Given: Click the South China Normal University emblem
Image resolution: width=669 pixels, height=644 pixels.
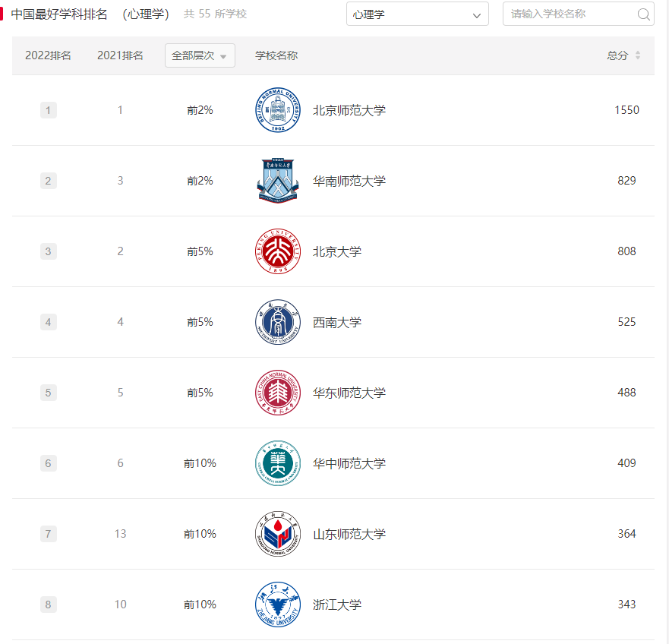Looking at the screenshot, I should (278, 181).
